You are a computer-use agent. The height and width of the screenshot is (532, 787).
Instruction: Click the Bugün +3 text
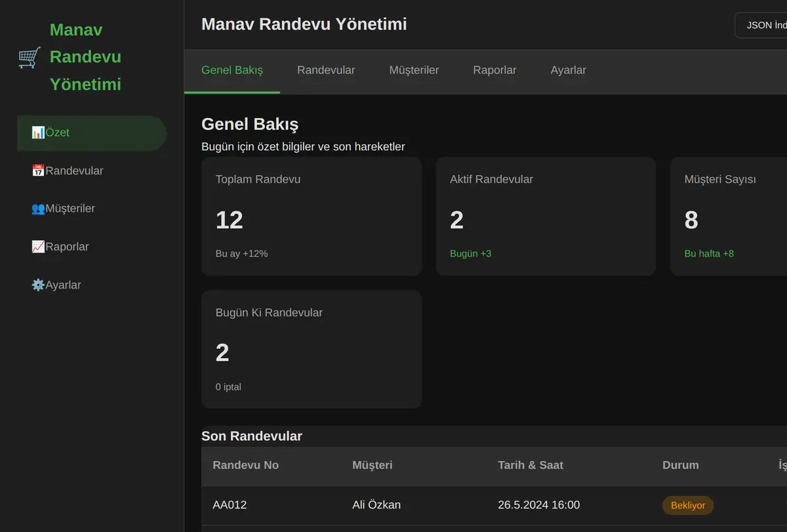click(x=470, y=253)
